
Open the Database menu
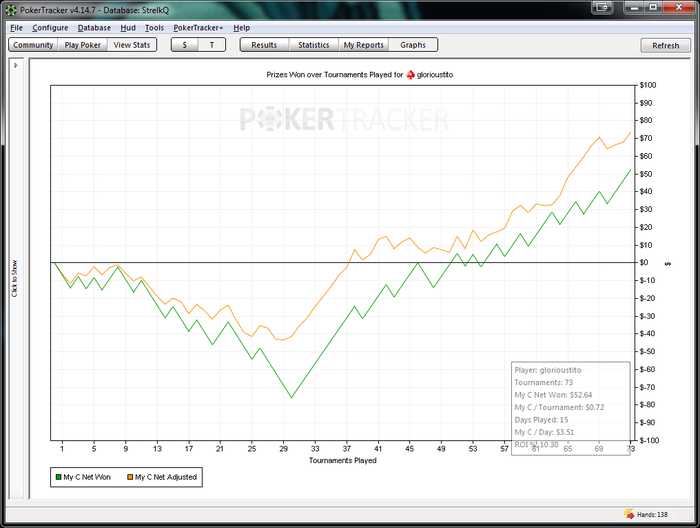tap(94, 28)
